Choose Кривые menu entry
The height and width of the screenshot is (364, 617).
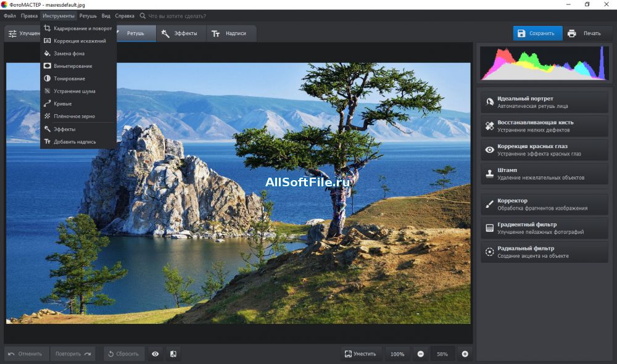pos(78,104)
